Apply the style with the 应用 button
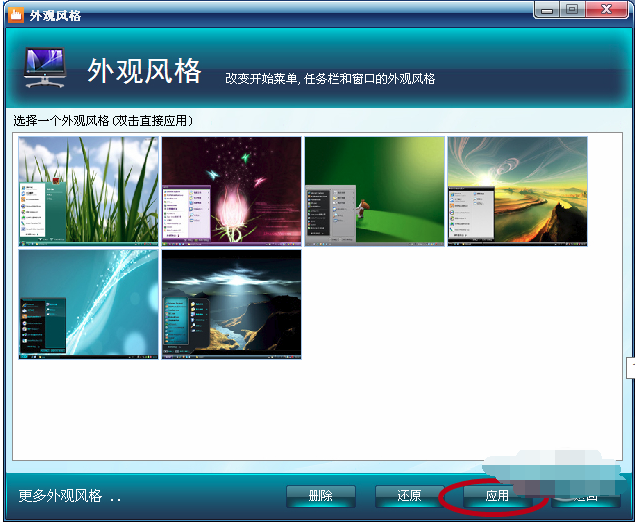This screenshot has width=635, height=524. click(x=497, y=496)
